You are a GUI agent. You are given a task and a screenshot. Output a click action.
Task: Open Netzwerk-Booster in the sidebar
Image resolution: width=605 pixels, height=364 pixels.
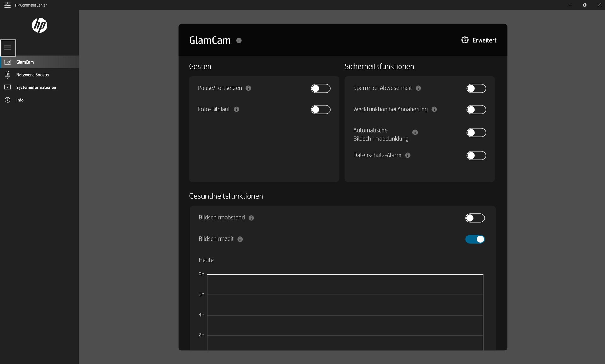(33, 75)
